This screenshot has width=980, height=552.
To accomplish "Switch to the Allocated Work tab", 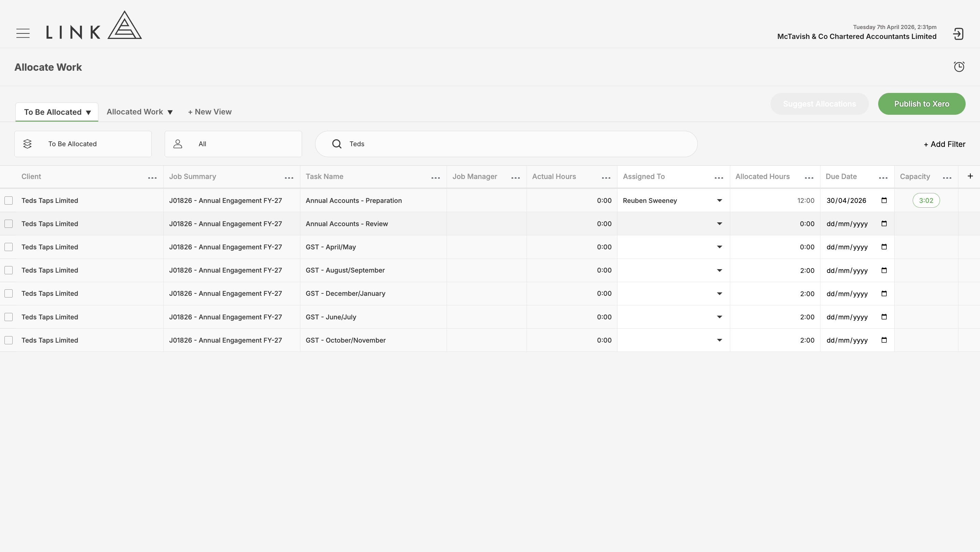I will 140,112.
